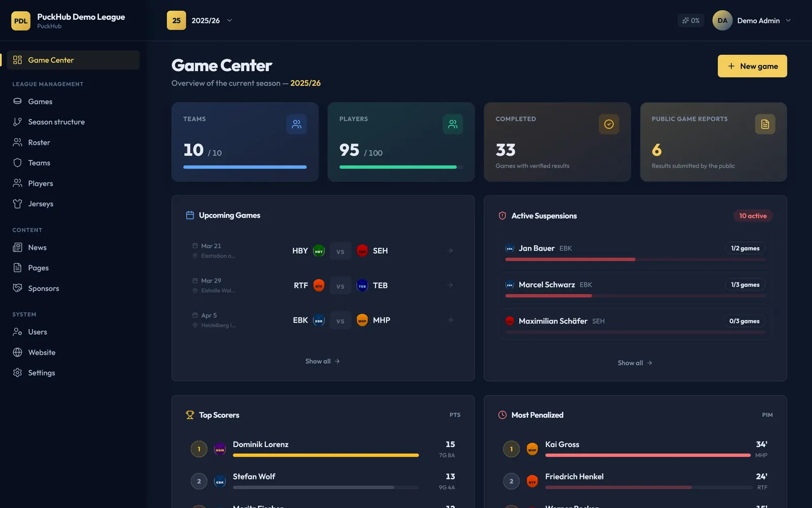Expand the 2025/26 season dropdown
The height and width of the screenshot is (508, 812).
200,20
